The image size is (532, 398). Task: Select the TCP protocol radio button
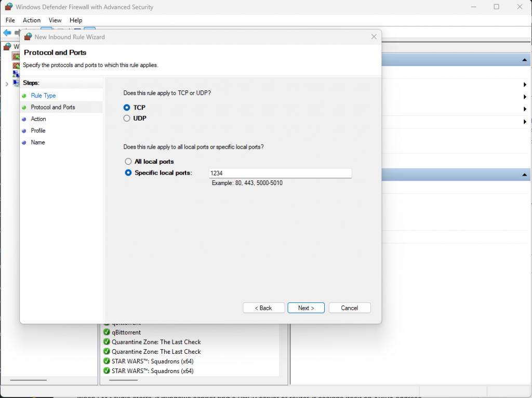coord(127,108)
